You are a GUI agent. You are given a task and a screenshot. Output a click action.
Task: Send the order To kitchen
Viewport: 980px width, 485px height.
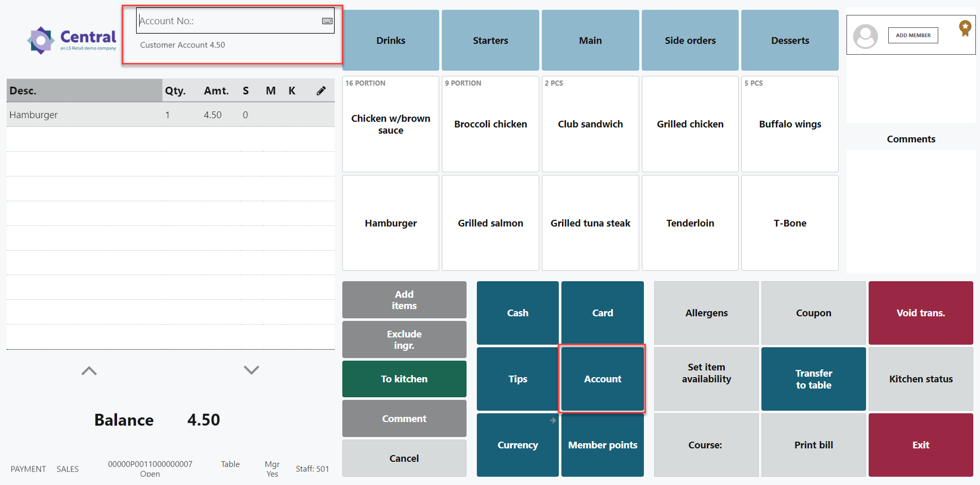click(404, 379)
